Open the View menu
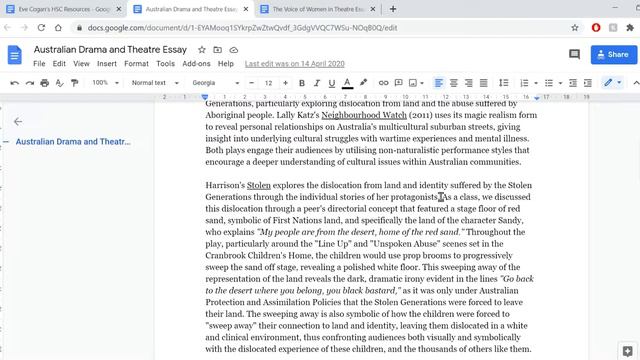The image size is (640, 360). click(x=81, y=64)
